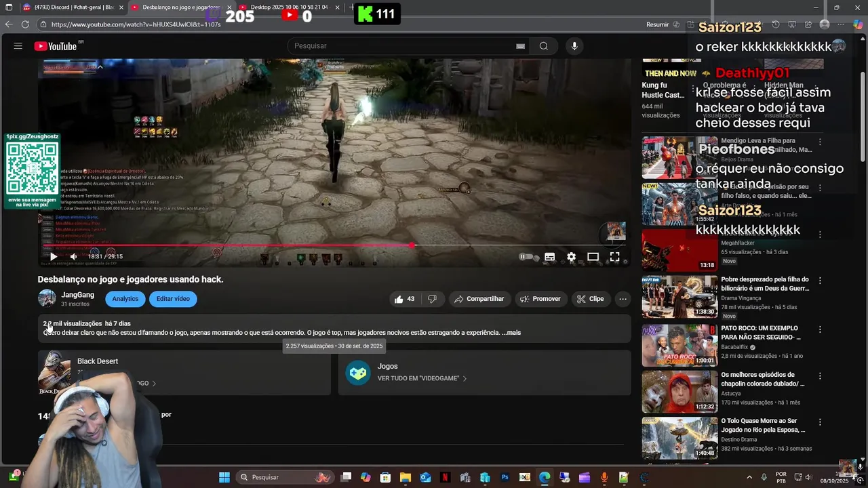Open options menu for Pobre desprezado video
The image size is (868, 488).
[x=820, y=281]
